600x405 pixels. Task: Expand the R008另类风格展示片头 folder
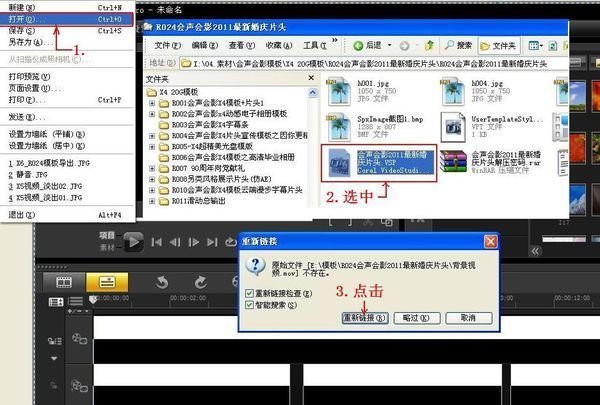coord(152,179)
